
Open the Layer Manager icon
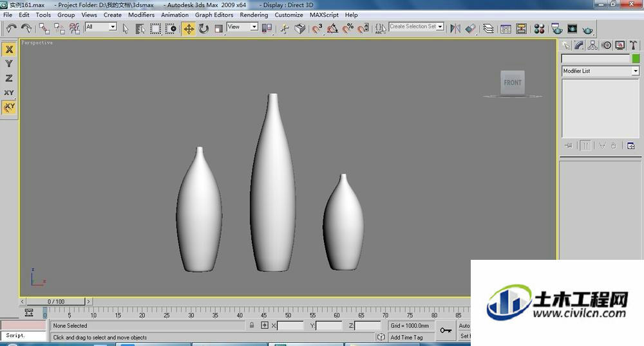(x=488, y=29)
